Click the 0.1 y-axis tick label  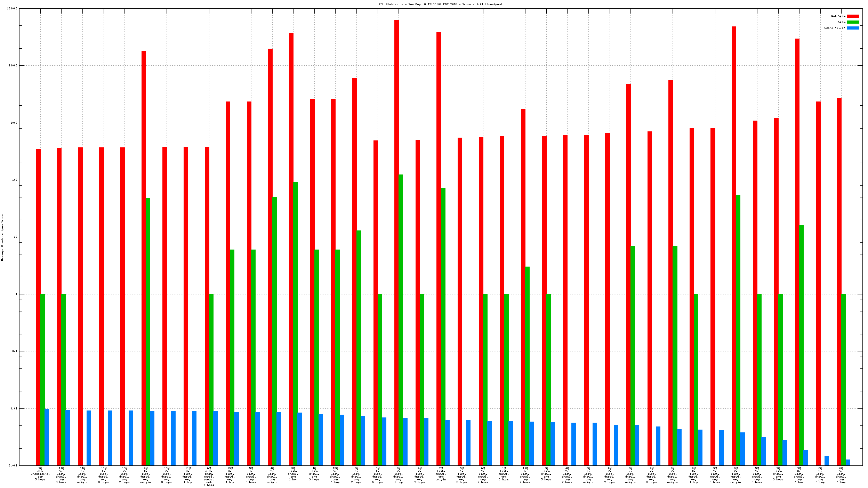[x=15, y=351]
